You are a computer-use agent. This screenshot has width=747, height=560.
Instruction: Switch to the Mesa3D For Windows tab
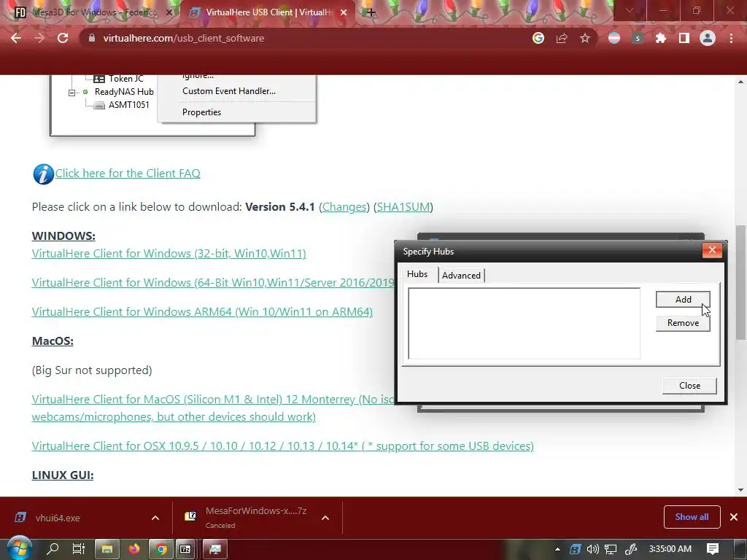(x=90, y=12)
